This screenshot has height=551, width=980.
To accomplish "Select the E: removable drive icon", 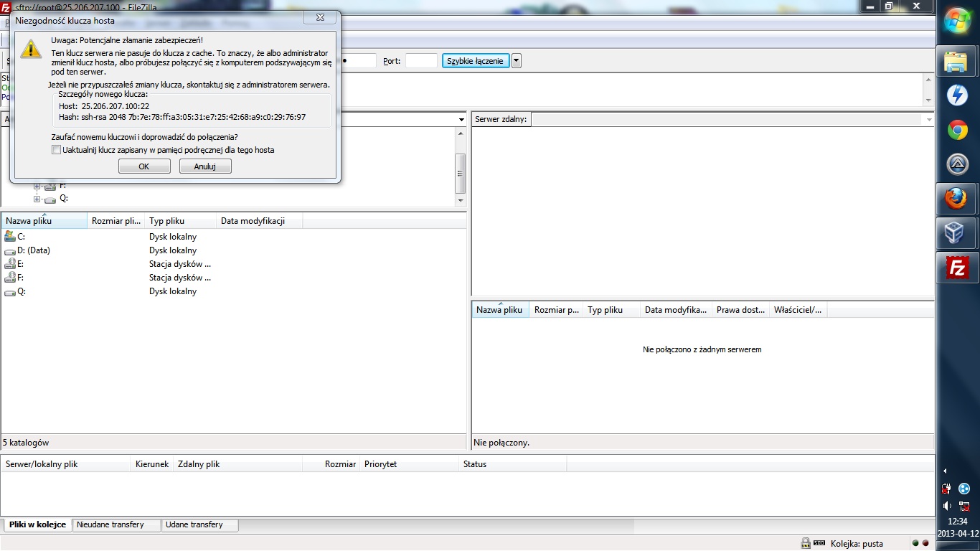I will 10,264.
